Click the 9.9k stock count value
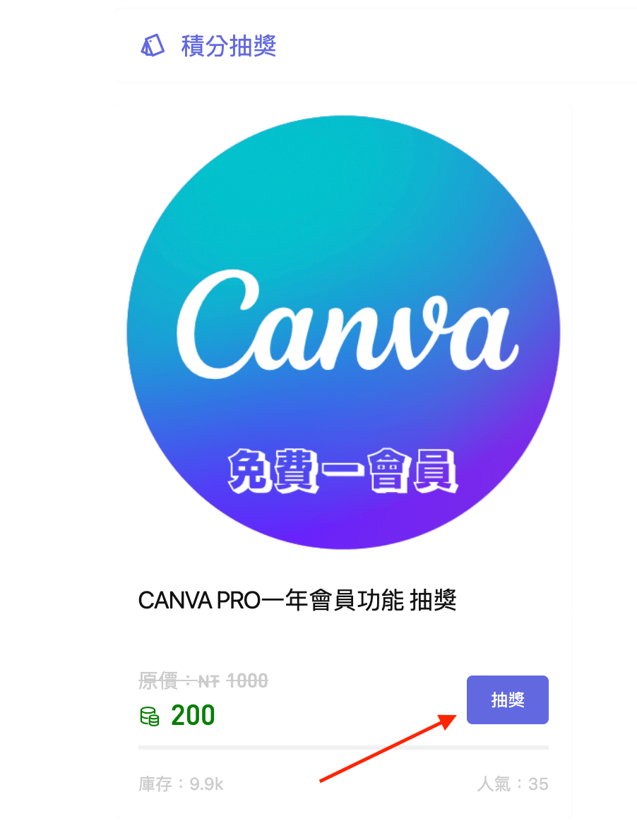Screen dimensions: 637x840 pos(206,784)
